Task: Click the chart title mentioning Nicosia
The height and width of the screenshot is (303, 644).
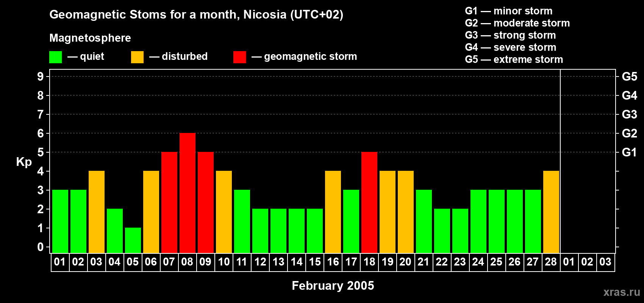Action: [x=196, y=15]
